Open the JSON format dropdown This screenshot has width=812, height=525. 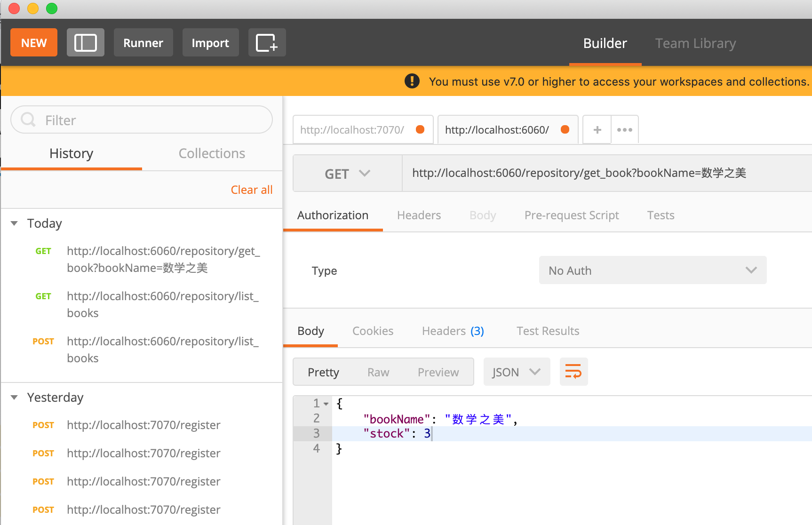(517, 372)
